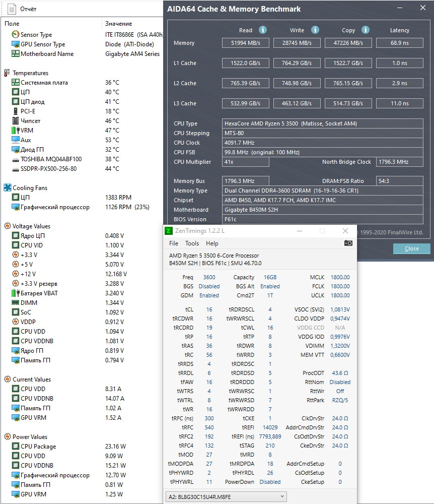Select the SoC voltage row
Viewport: 434px width, 504px height.
[82, 312]
